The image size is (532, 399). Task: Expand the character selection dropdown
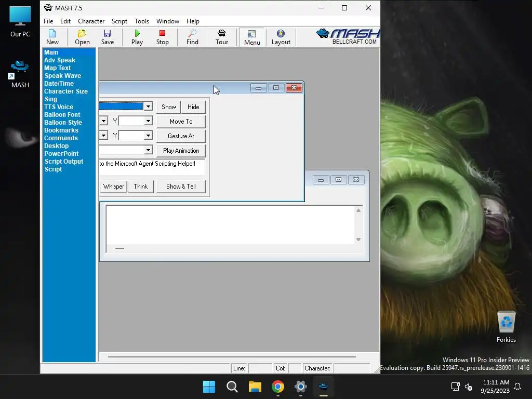pyautogui.click(x=148, y=107)
